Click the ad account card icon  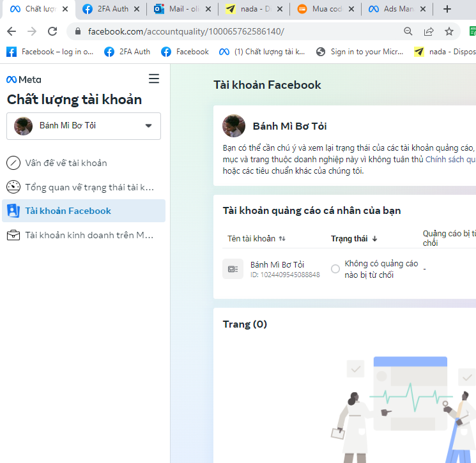pos(233,269)
